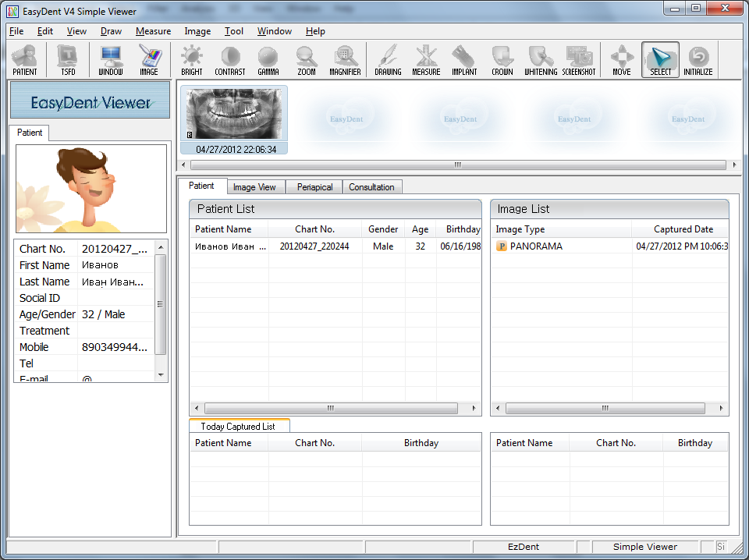749x560 pixels.
Task: Sort Patient List by Chart No. header
Action: pyautogui.click(x=314, y=229)
